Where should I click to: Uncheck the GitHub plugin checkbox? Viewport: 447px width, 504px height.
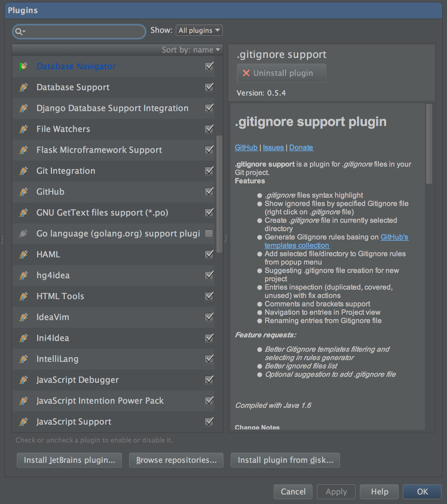tap(209, 191)
